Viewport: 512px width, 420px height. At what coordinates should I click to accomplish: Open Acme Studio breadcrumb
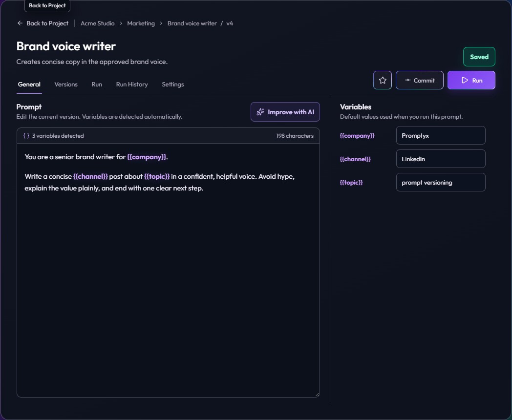click(98, 23)
